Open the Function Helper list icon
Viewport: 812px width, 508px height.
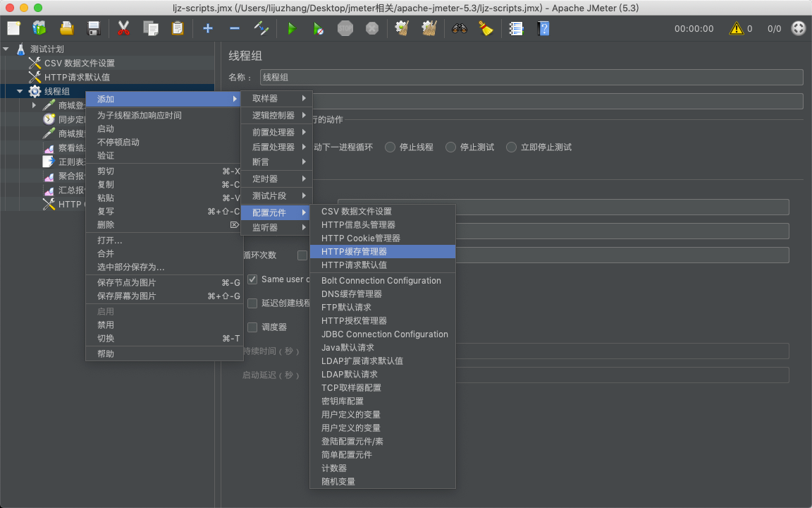pyautogui.click(x=516, y=28)
